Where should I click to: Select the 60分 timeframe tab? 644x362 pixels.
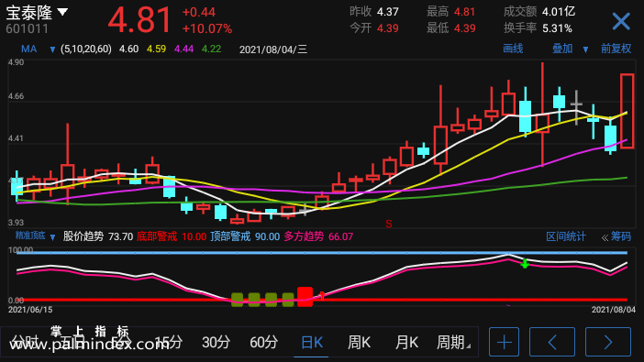click(x=263, y=342)
